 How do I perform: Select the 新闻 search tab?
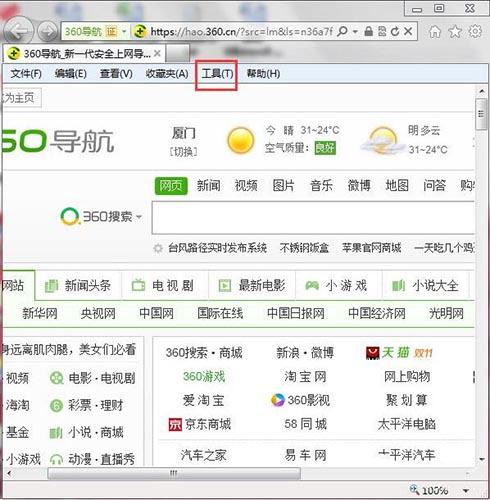point(209,186)
